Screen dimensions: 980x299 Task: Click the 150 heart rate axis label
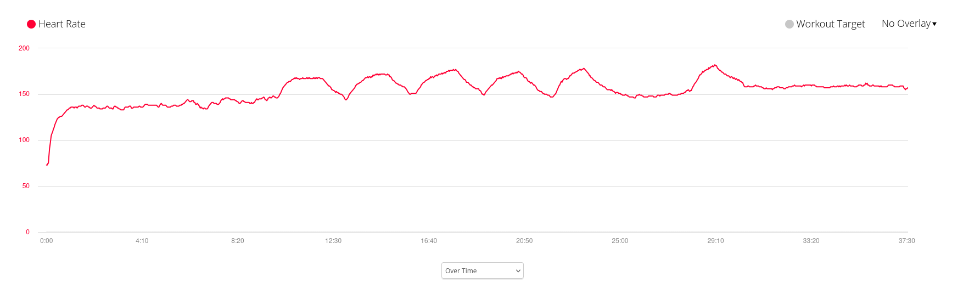pyautogui.click(x=24, y=94)
